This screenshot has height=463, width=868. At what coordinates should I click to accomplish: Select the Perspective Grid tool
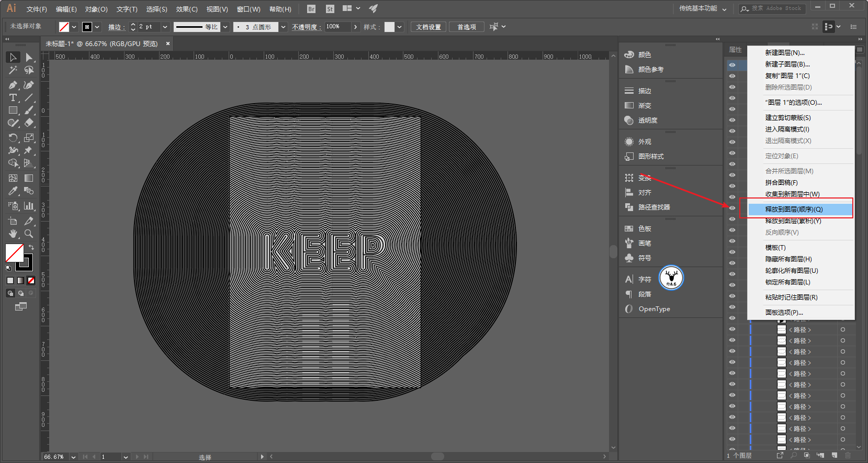pos(29,163)
